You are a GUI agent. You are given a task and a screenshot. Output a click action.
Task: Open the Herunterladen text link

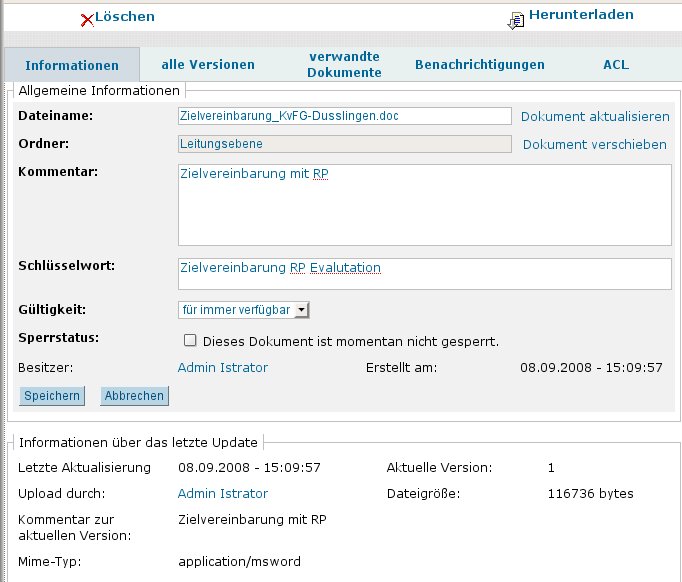[x=580, y=15]
